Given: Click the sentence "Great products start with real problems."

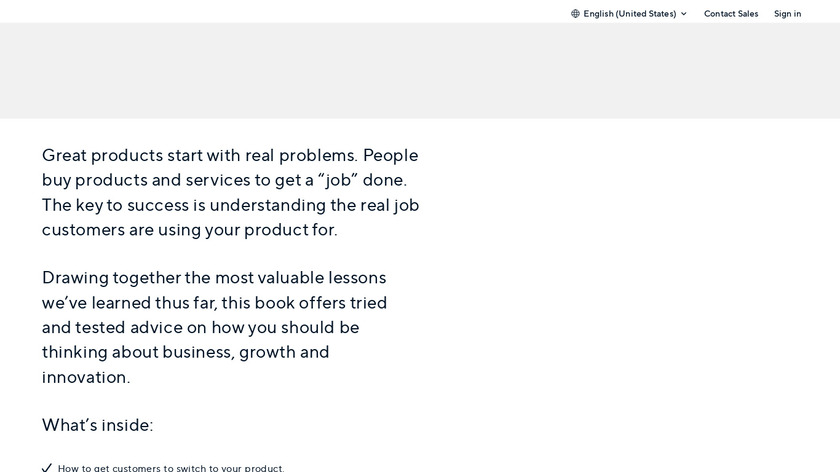Looking at the screenshot, I should point(199,156).
